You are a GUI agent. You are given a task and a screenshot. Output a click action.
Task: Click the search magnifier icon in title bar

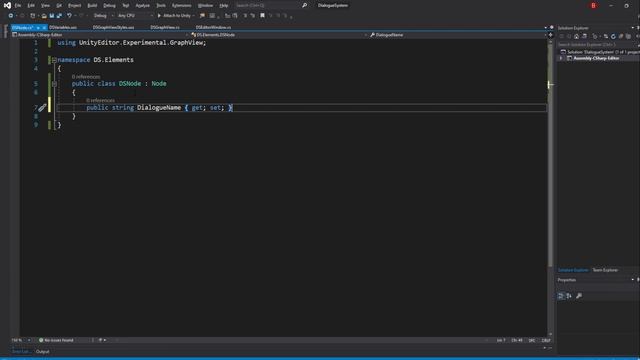point(304,6)
